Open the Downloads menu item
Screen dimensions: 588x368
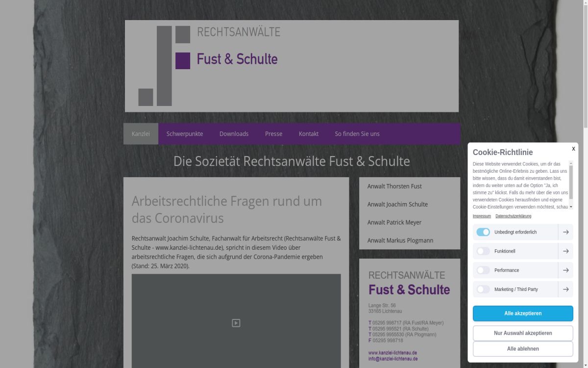point(234,134)
